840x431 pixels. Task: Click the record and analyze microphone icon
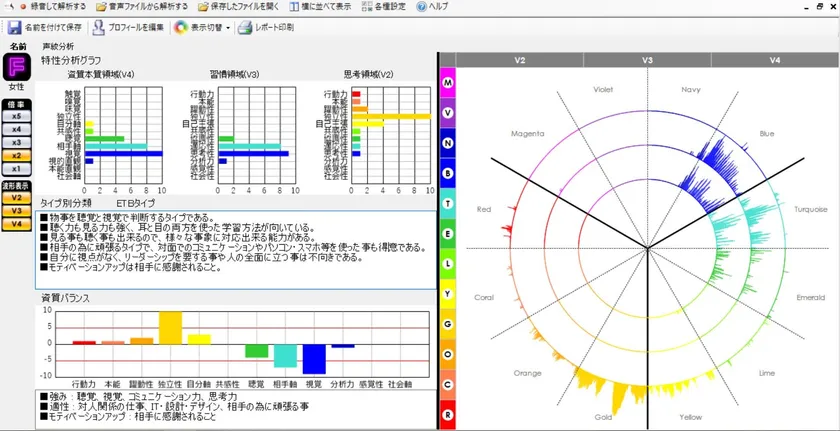click(22, 6)
